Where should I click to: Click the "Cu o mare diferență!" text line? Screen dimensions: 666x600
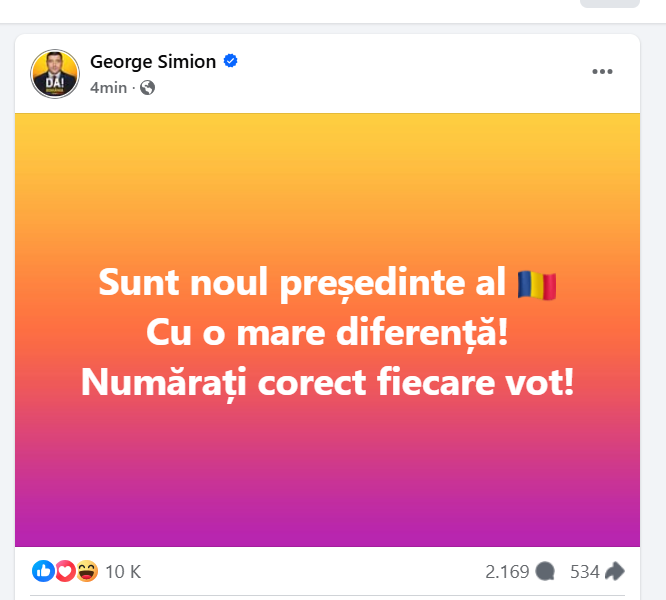[x=327, y=333]
